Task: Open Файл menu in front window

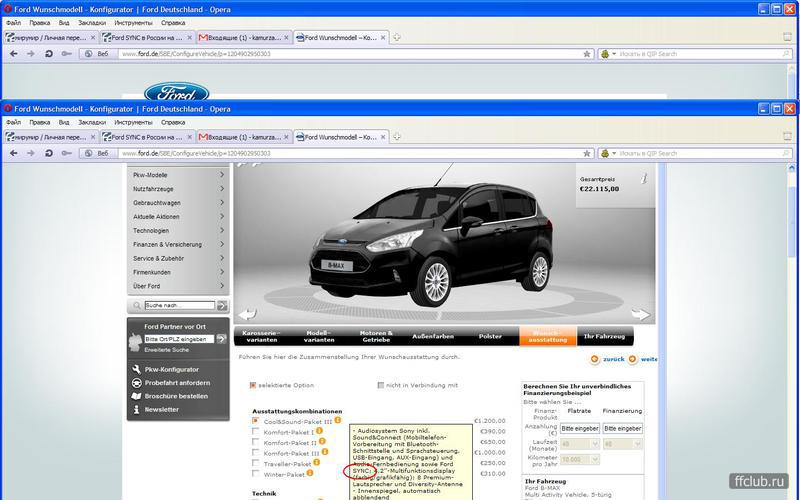Action: coord(13,122)
